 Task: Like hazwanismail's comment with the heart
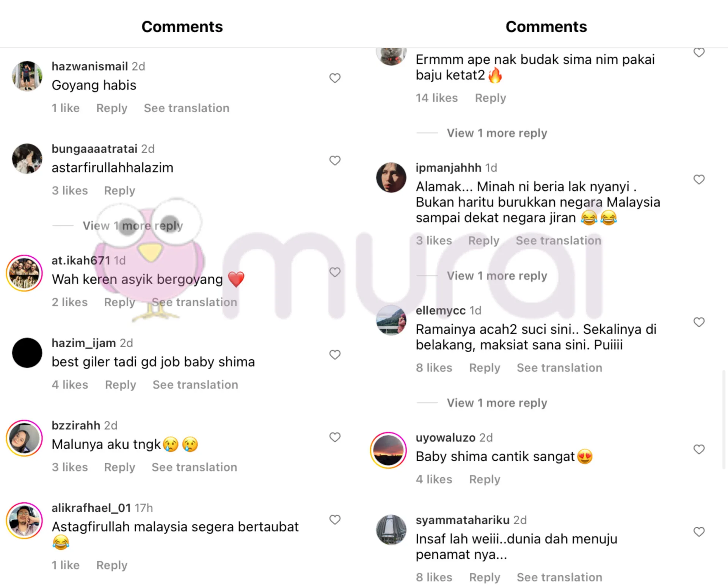point(334,78)
